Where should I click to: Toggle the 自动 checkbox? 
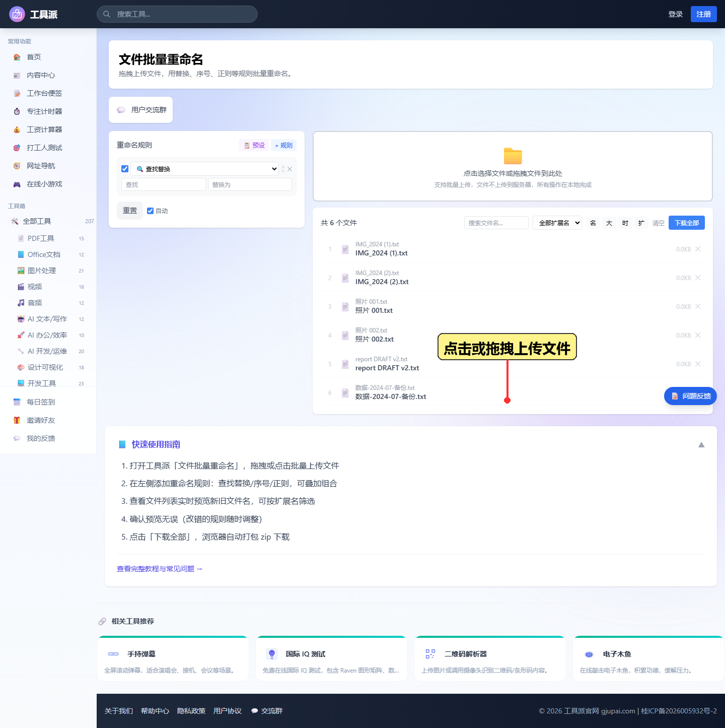[150, 211]
